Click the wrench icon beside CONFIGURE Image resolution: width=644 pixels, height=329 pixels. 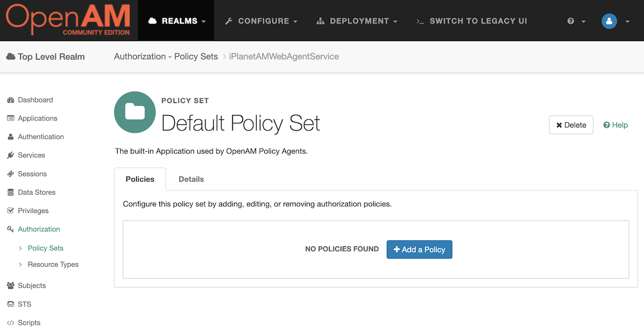tap(229, 21)
